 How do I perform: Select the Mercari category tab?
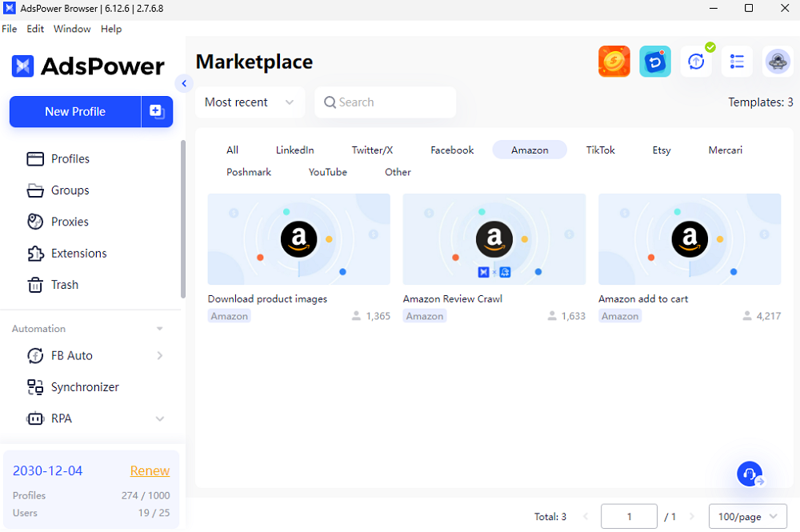pyautogui.click(x=725, y=150)
